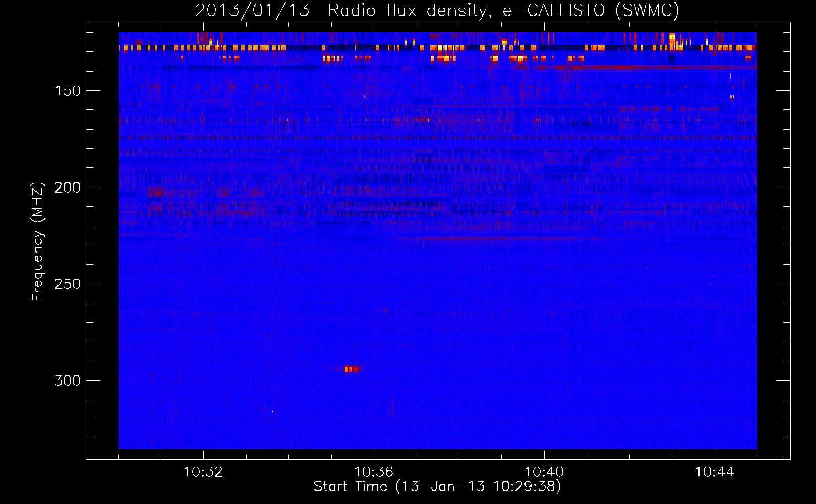The height and width of the screenshot is (504, 816).
Task: Click the 300 frequency tick label
Action: (68, 380)
